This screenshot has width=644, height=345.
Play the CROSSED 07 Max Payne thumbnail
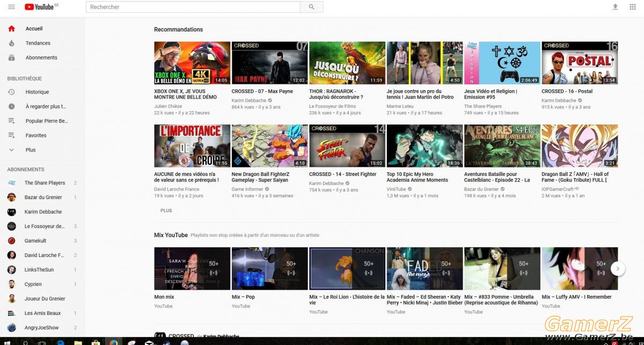click(x=270, y=63)
